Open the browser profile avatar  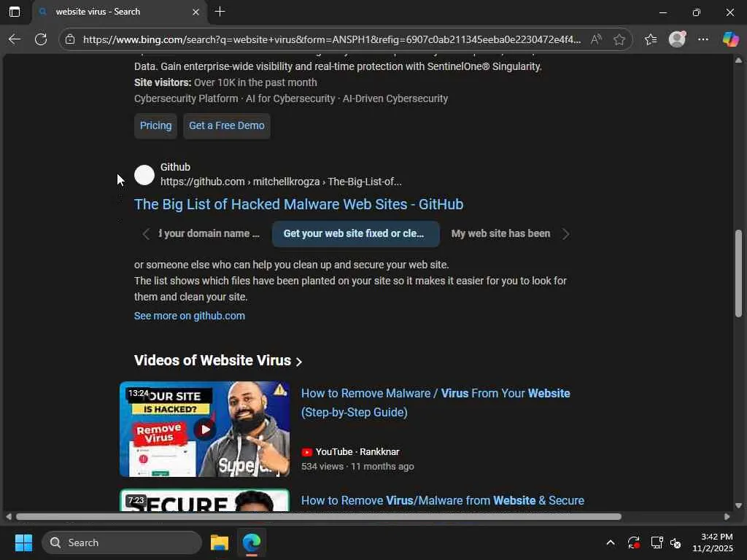[677, 39]
